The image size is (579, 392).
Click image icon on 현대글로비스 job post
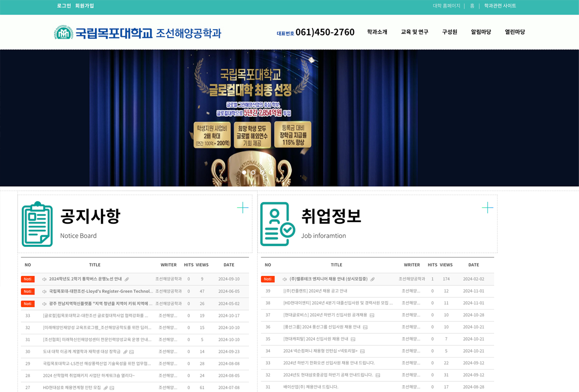(x=372, y=315)
